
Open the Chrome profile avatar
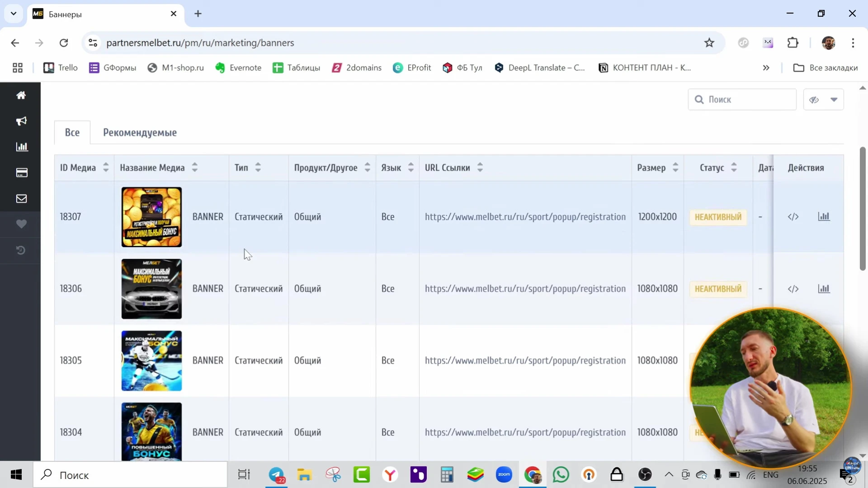click(828, 43)
